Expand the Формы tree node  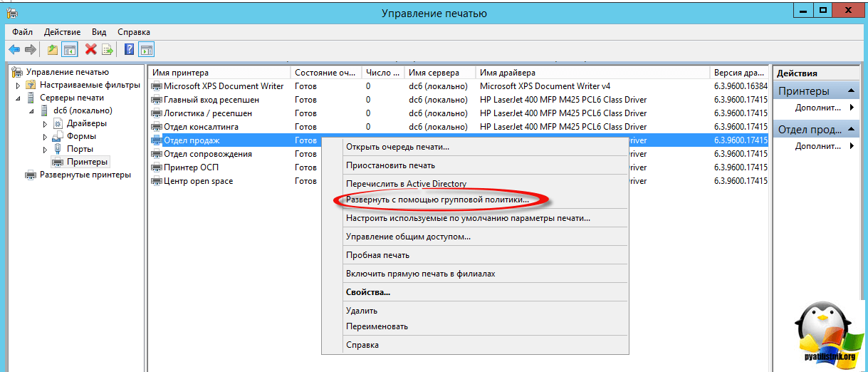click(x=46, y=136)
